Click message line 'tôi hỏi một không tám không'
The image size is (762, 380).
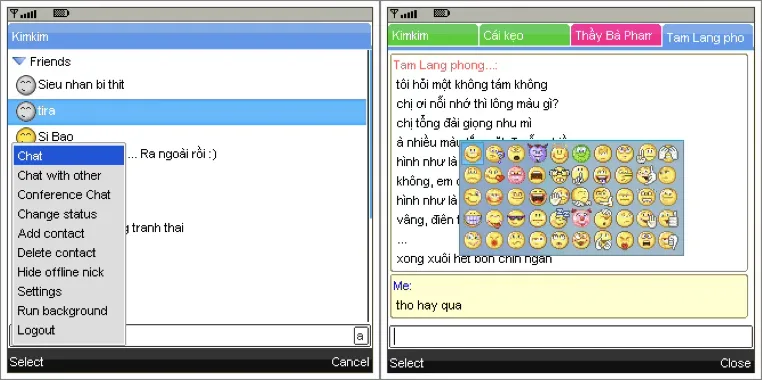[472, 85]
